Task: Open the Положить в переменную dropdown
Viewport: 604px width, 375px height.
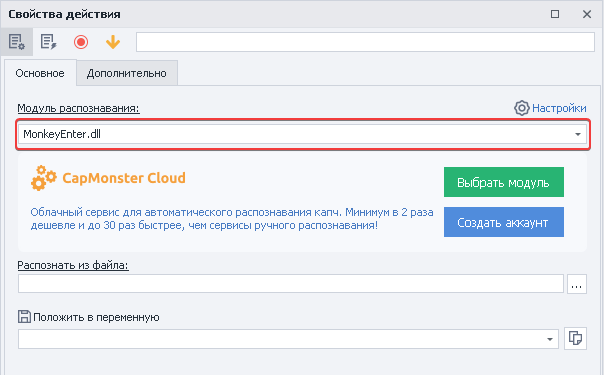Action: point(288,339)
